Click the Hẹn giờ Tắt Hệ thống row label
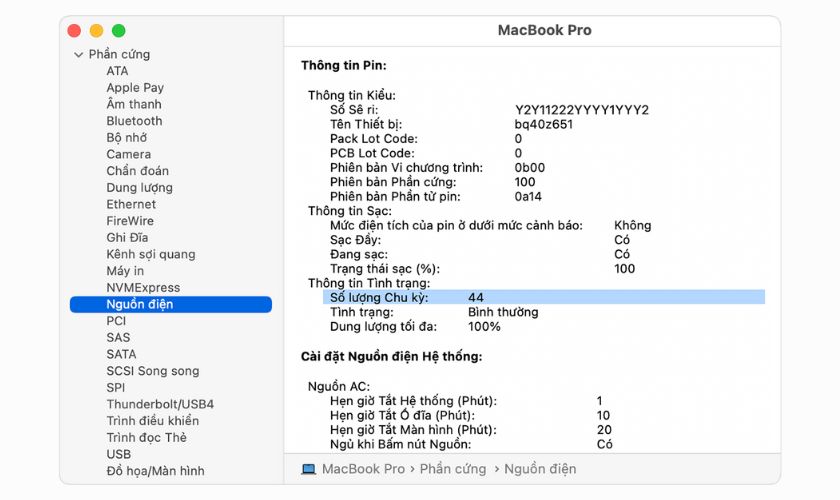This screenshot has width=840, height=500. tap(414, 401)
